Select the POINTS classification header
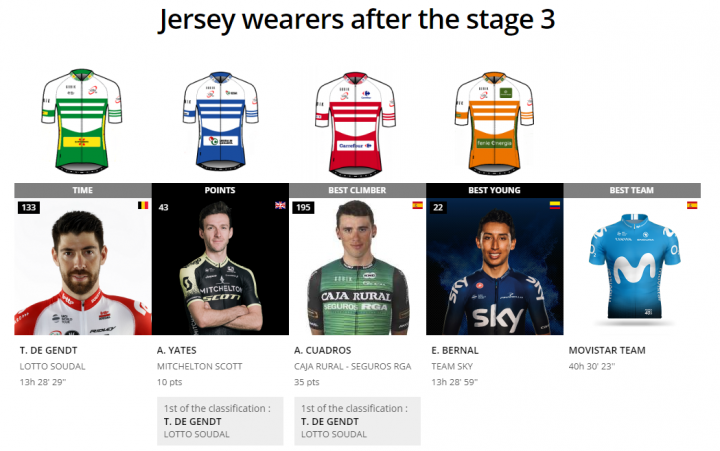The width and height of the screenshot is (720, 451). pyautogui.click(x=220, y=190)
